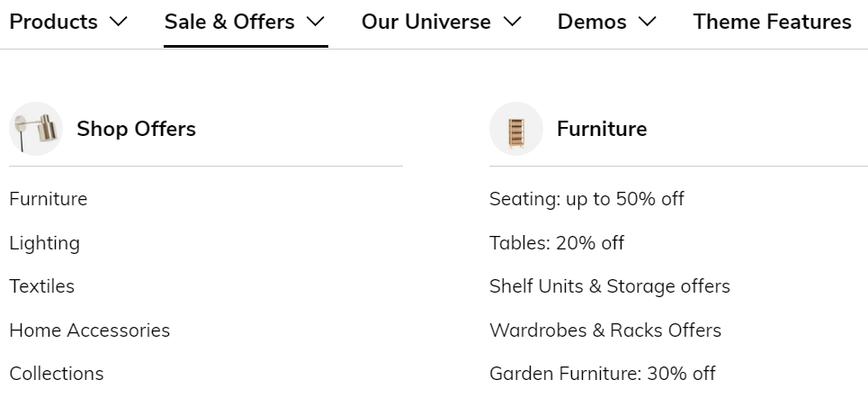Open the Our Universe menu
The width and height of the screenshot is (868, 398).
[426, 22]
